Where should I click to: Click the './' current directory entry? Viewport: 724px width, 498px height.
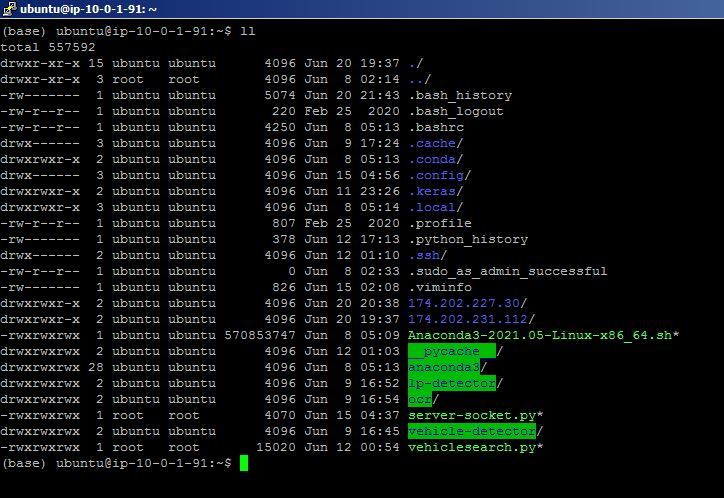click(416, 63)
